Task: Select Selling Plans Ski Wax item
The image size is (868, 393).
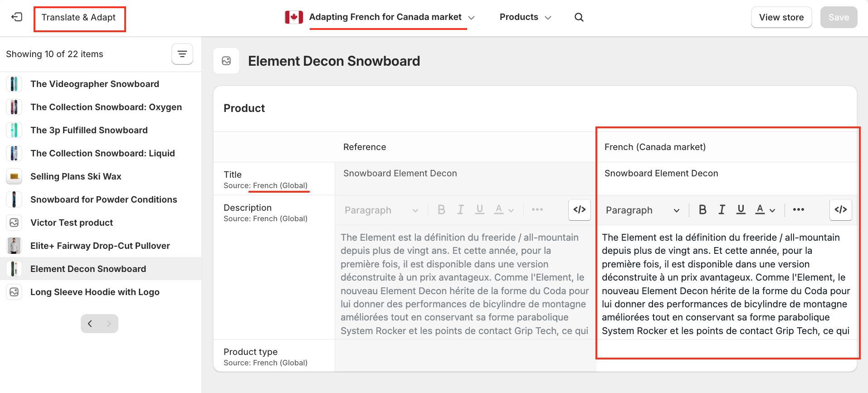Action: tap(101, 176)
